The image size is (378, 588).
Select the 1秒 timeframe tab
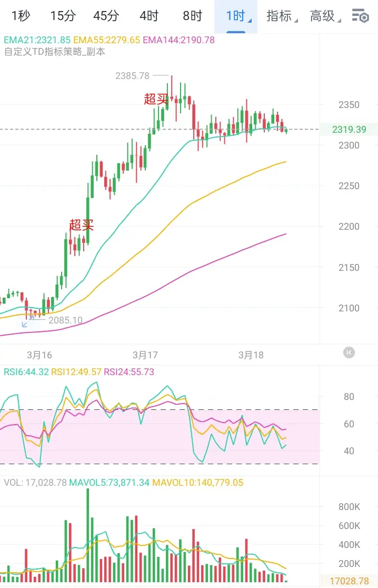click(21, 16)
